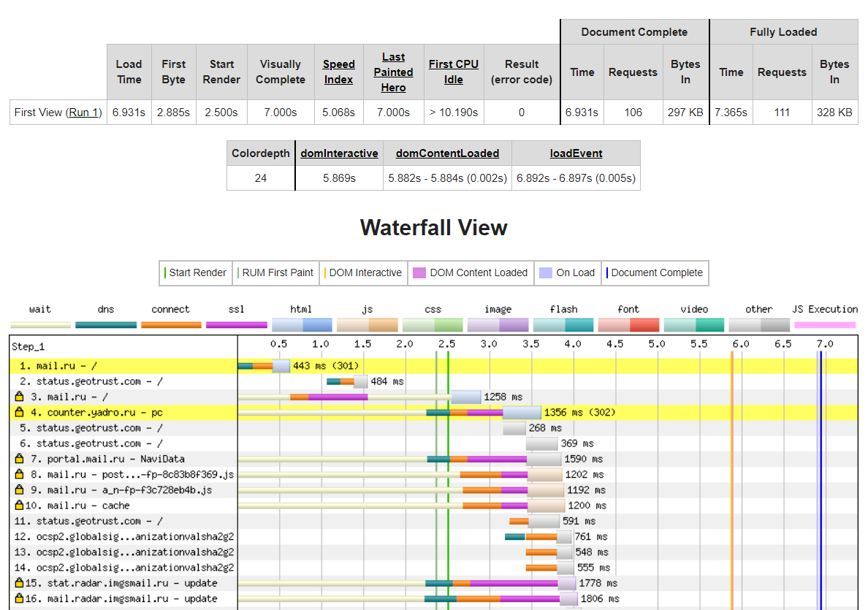Open the Speed Index header link

(x=339, y=72)
